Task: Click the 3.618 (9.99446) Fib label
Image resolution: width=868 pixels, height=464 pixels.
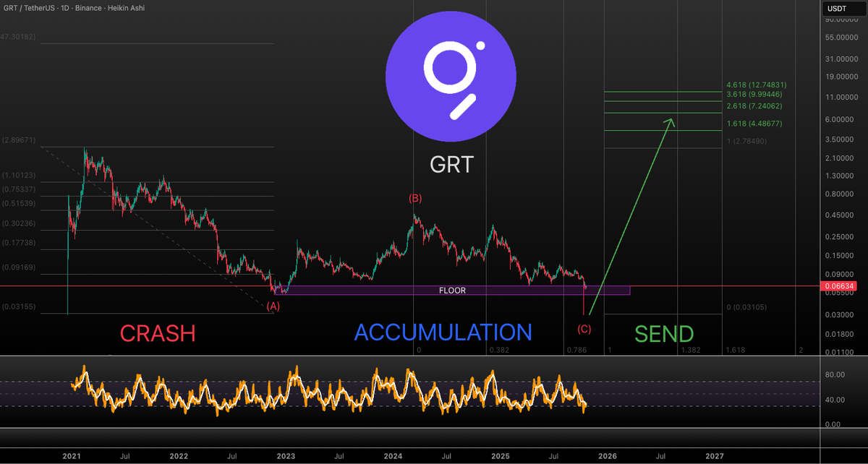Action: [x=753, y=95]
